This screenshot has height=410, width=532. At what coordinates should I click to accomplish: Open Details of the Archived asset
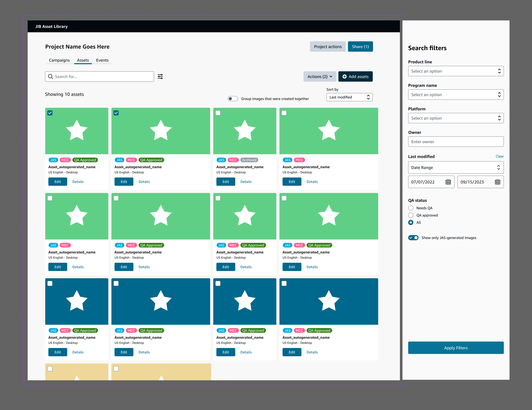246,182
